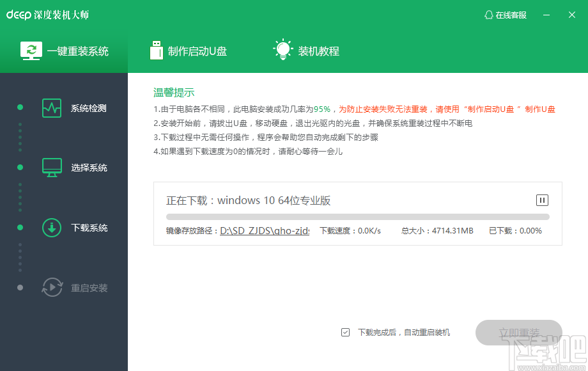The height and width of the screenshot is (371, 588).
Task: Click the deep logo in the title bar
Action: (x=20, y=13)
